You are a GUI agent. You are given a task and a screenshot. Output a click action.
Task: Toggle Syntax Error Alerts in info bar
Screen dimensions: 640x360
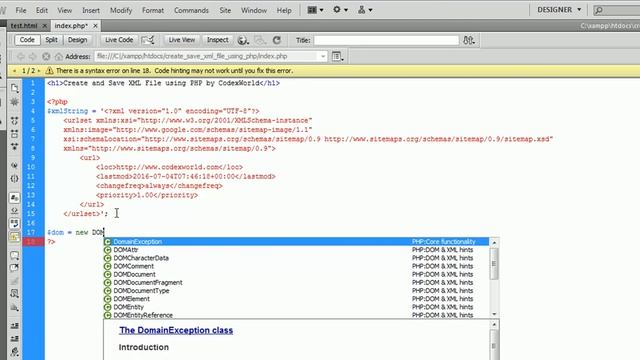point(15,236)
